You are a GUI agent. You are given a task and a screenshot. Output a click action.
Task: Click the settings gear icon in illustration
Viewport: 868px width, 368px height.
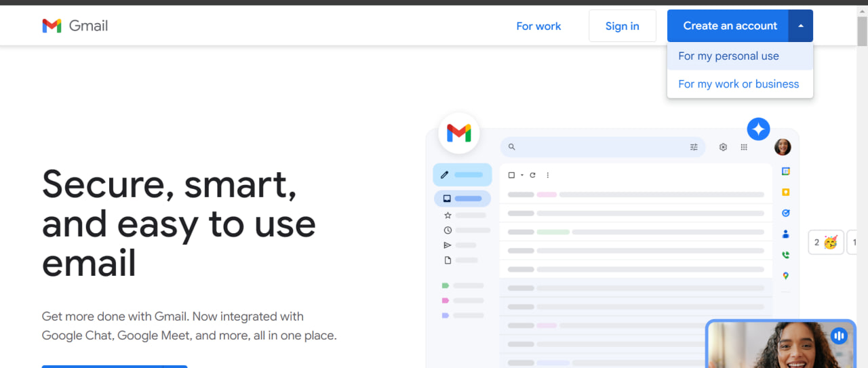click(723, 147)
